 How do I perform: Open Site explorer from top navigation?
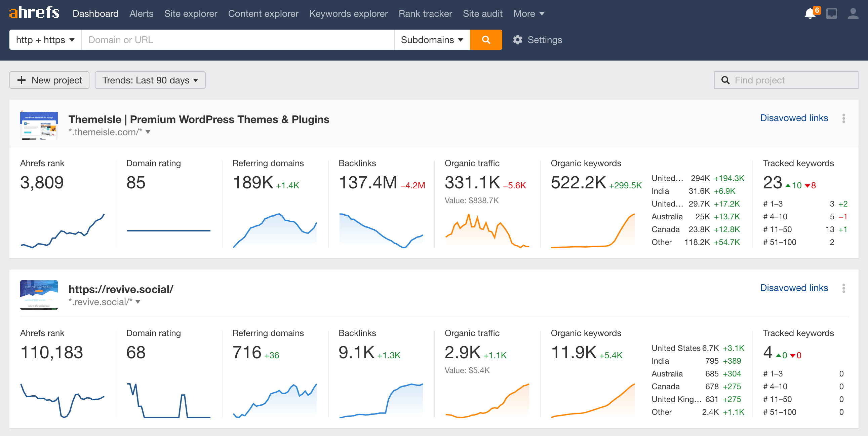pyautogui.click(x=191, y=13)
